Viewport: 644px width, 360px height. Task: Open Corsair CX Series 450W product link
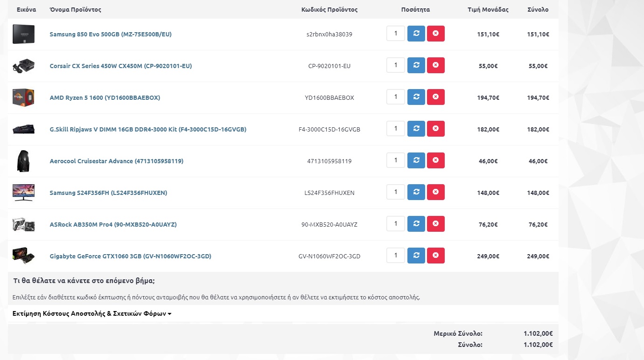click(x=121, y=66)
